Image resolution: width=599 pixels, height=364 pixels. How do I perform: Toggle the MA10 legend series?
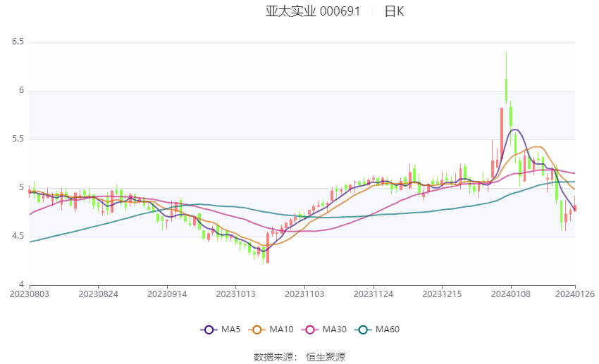[x=271, y=330]
